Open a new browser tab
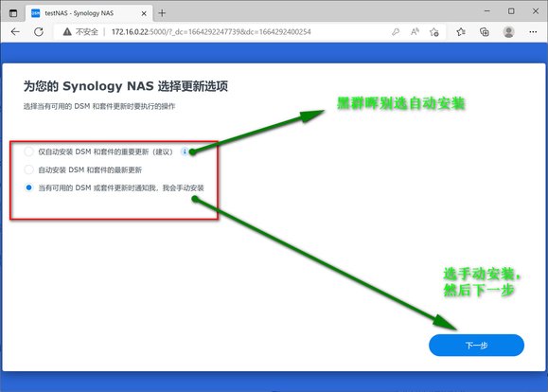The width and height of the screenshot is (548, 392). coord(162,13)
